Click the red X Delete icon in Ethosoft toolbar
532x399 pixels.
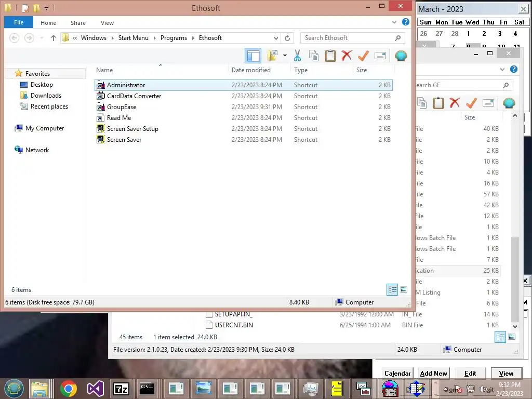pos(347,56)
